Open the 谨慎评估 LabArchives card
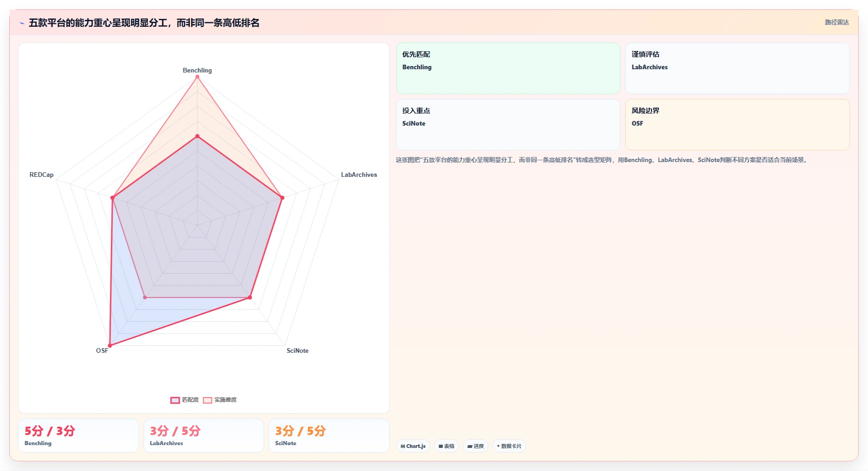 (737, 68)
